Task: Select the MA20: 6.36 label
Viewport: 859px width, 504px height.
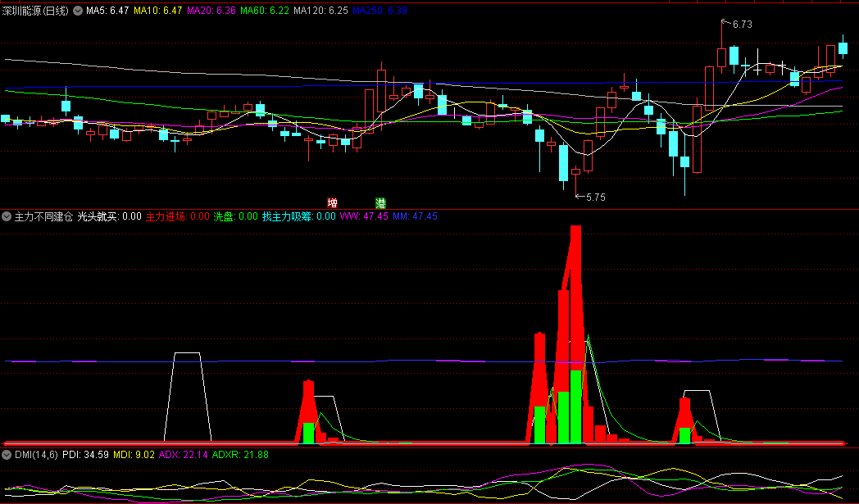Action: [211, 11]
